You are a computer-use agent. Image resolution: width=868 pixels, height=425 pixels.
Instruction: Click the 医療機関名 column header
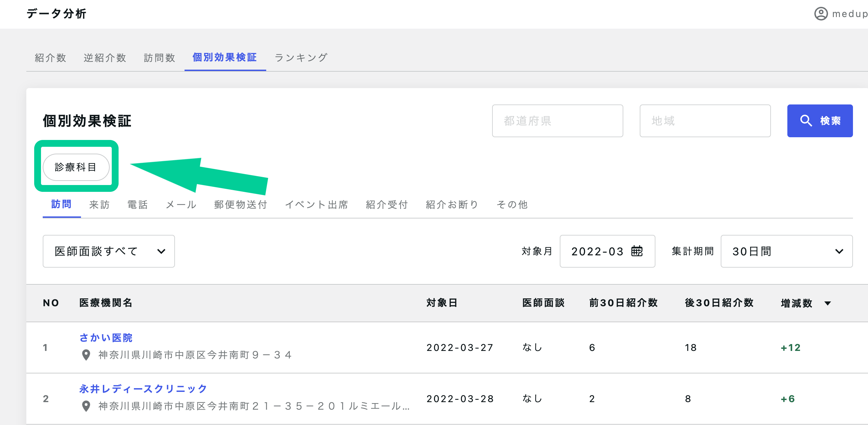point(106,303)
